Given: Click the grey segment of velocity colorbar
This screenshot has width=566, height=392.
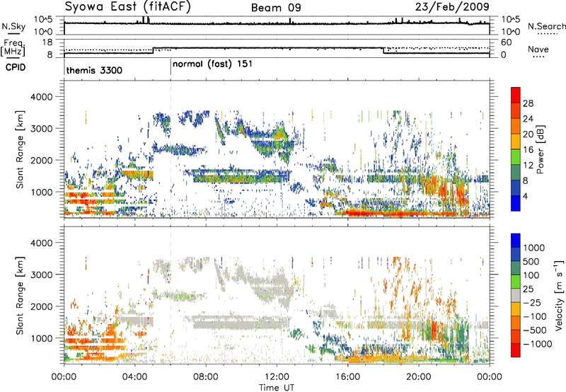Looking at the screenshot, I should coord(516,296).
